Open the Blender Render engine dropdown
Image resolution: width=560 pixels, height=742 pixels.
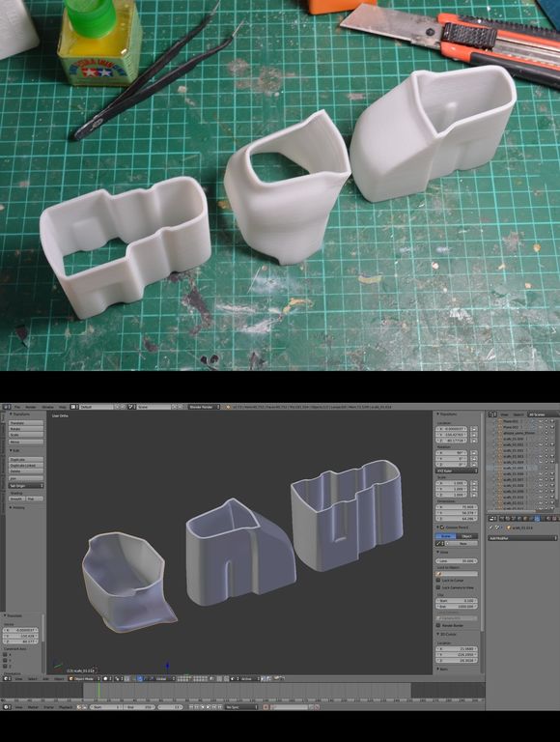(204, 407)
